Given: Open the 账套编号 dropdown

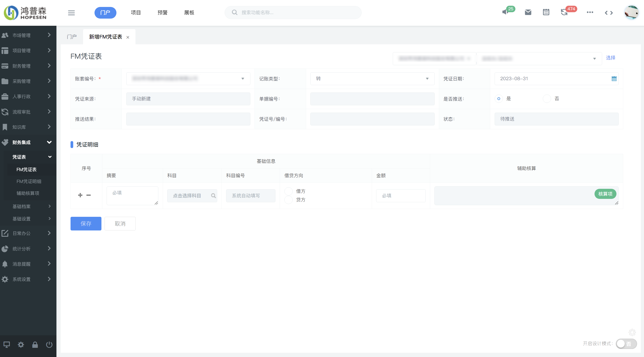Looking at the screenshot, I should (188, 79).
